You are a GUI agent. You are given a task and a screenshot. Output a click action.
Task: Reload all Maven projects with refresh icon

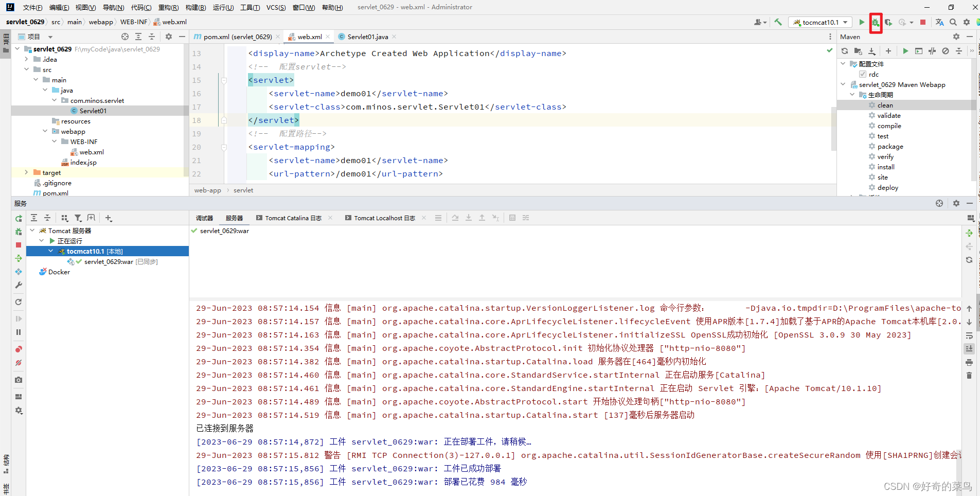845,51
